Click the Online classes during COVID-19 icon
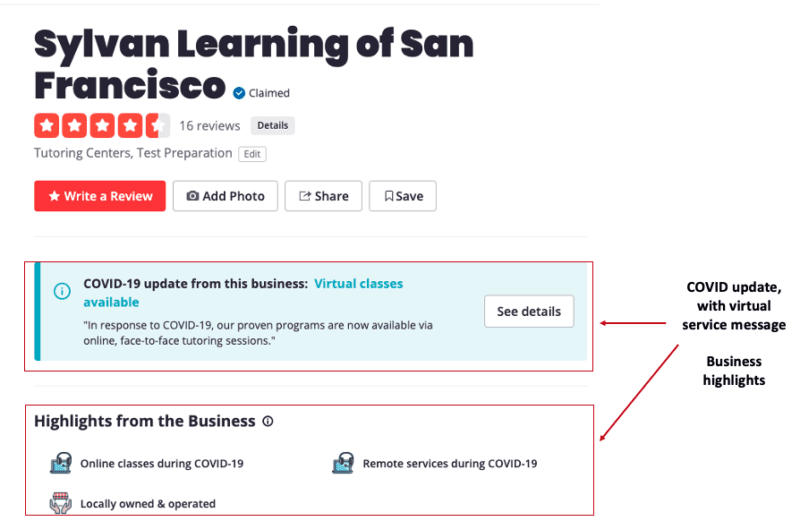The height and width of the screenshot is (521, 800). click(x=61, y=463)
